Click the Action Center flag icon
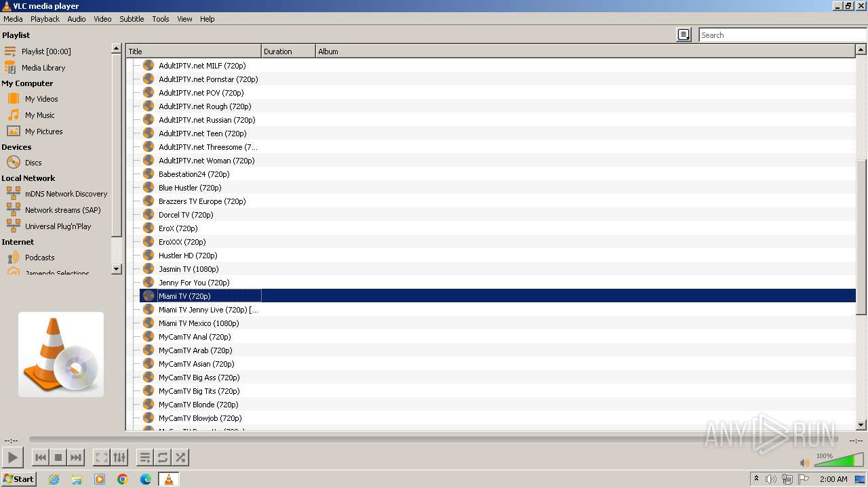868x488 pixels. point(804,479)
